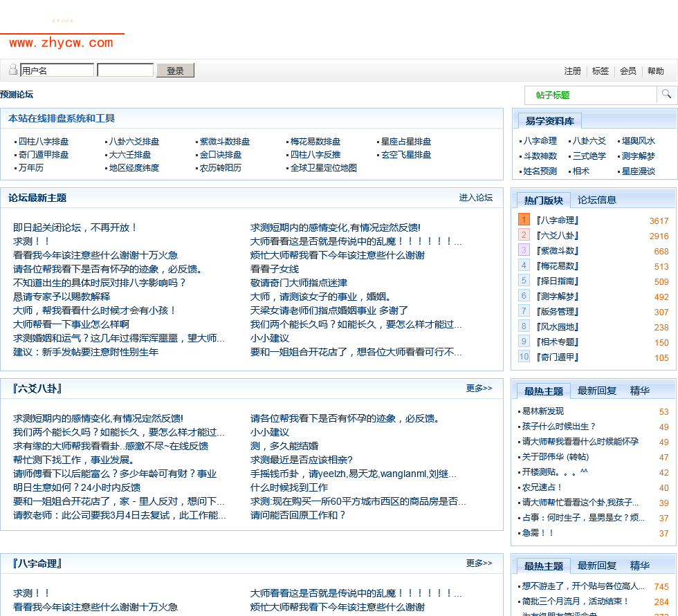Open 地区经度纬度 link
The image size is (678, 616).
click(134, 167)
